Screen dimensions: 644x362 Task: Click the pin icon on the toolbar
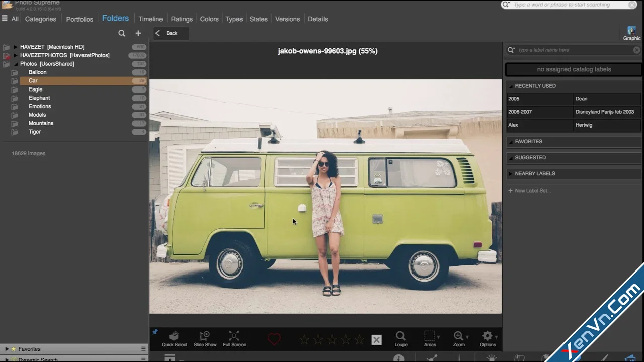[x=155, y=332]
